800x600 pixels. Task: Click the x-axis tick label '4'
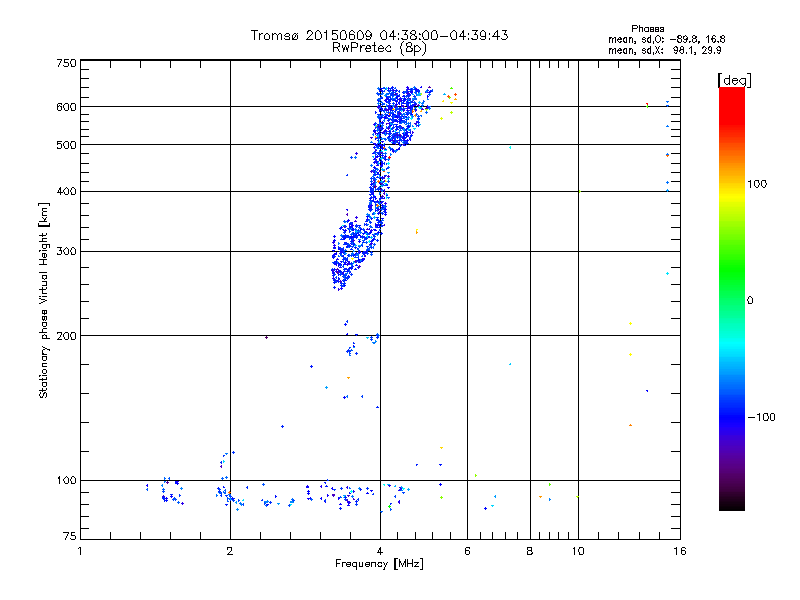pos(380,551)
